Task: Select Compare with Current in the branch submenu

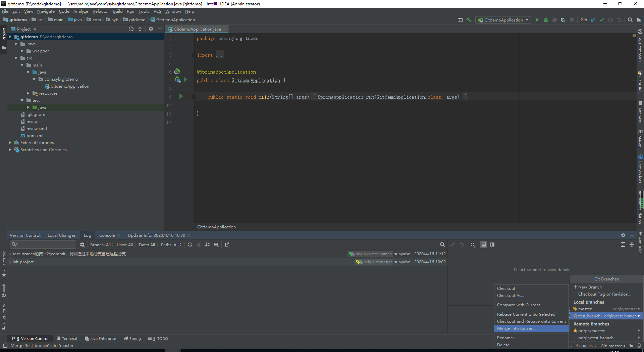Action: point(532,305)
